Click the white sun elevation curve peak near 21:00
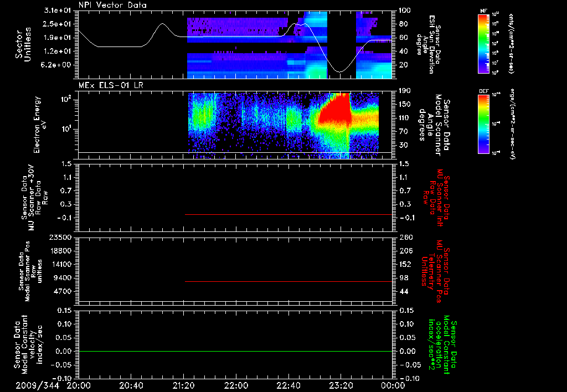The image size is (567, 392). click(163, 24)
